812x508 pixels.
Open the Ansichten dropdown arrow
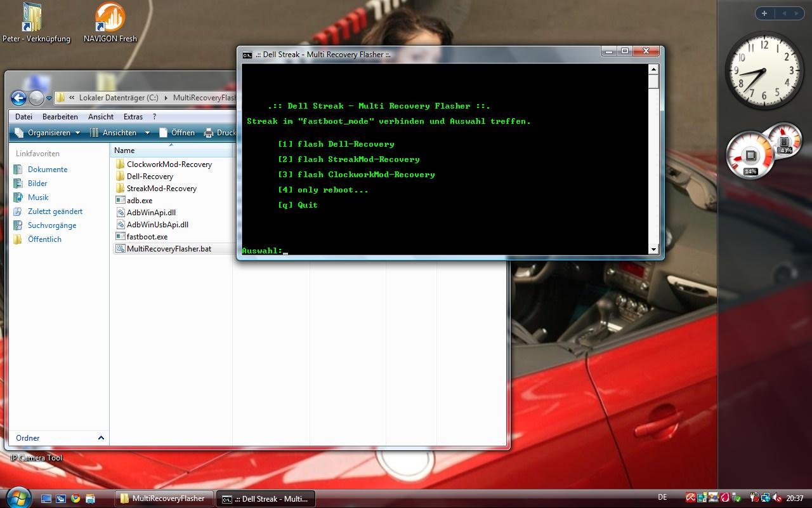147,133
